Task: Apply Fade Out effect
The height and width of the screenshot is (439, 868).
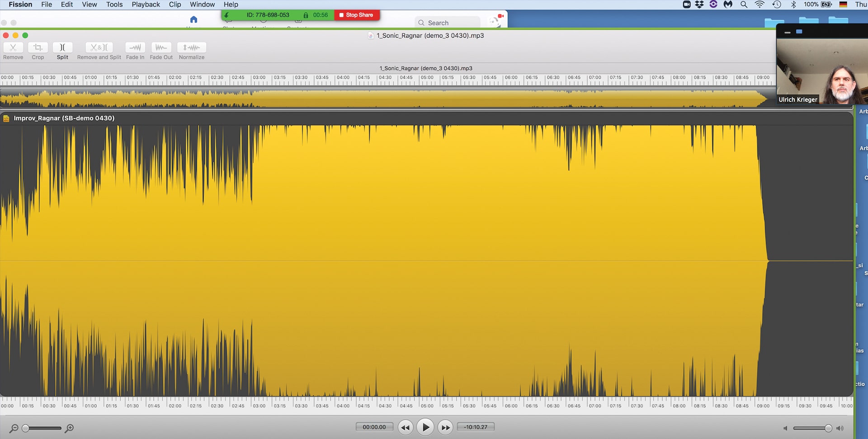Action: click(161, 47)
